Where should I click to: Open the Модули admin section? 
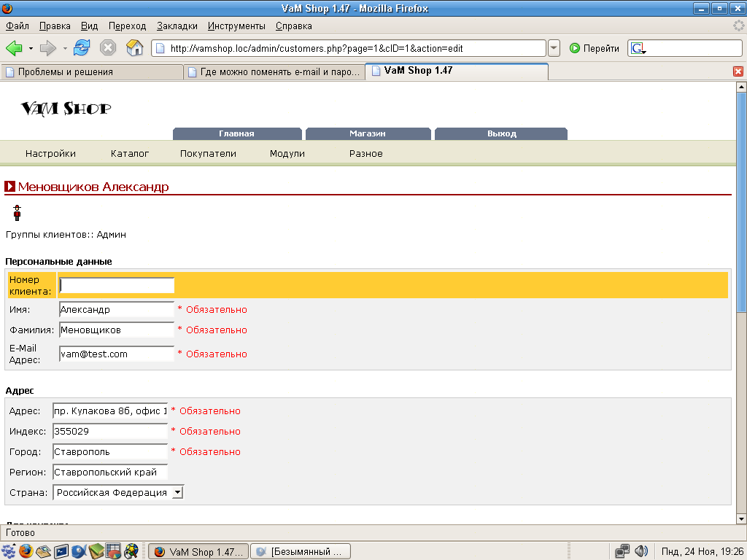click(287, 153)
